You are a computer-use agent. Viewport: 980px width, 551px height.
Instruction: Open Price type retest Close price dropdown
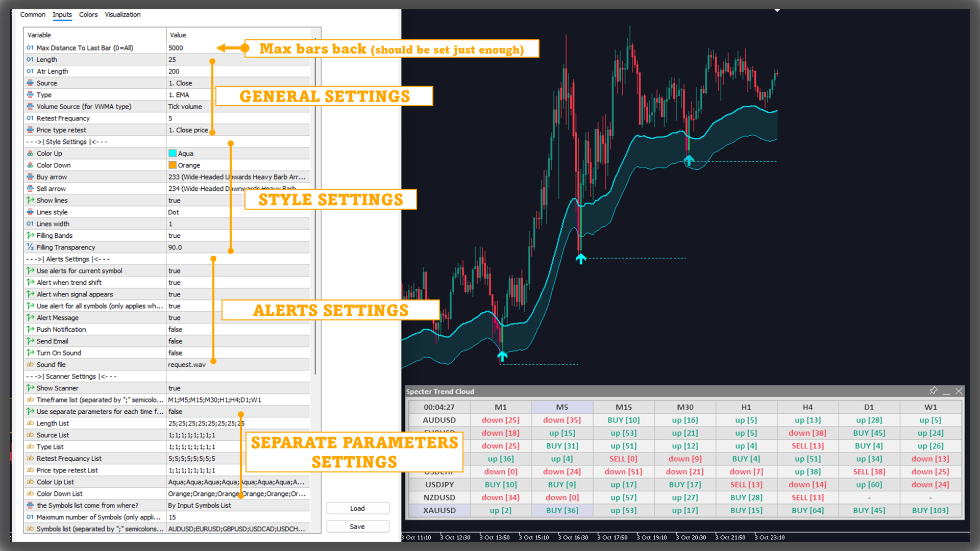coord(188,130)
